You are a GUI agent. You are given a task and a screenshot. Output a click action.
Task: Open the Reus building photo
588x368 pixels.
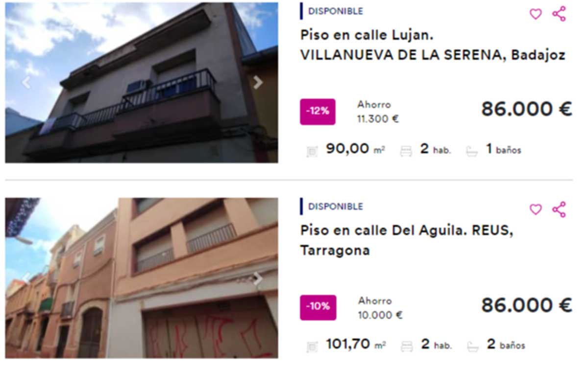coord(142,278)
